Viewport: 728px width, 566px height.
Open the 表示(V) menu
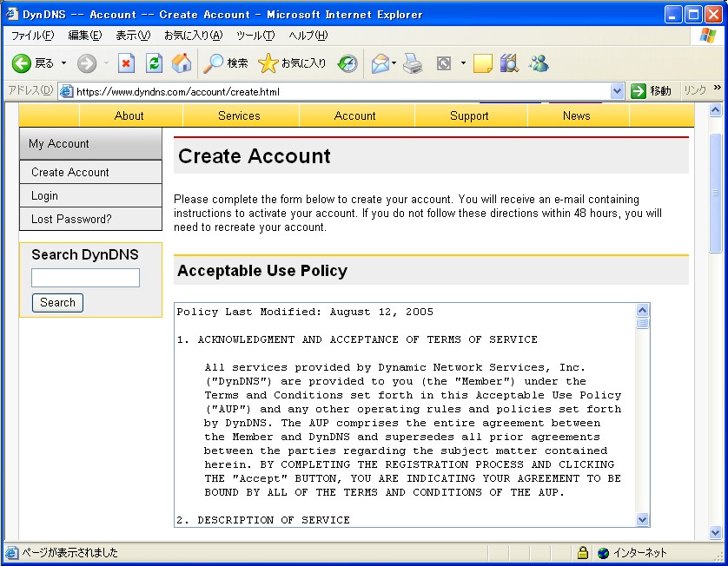133,36
